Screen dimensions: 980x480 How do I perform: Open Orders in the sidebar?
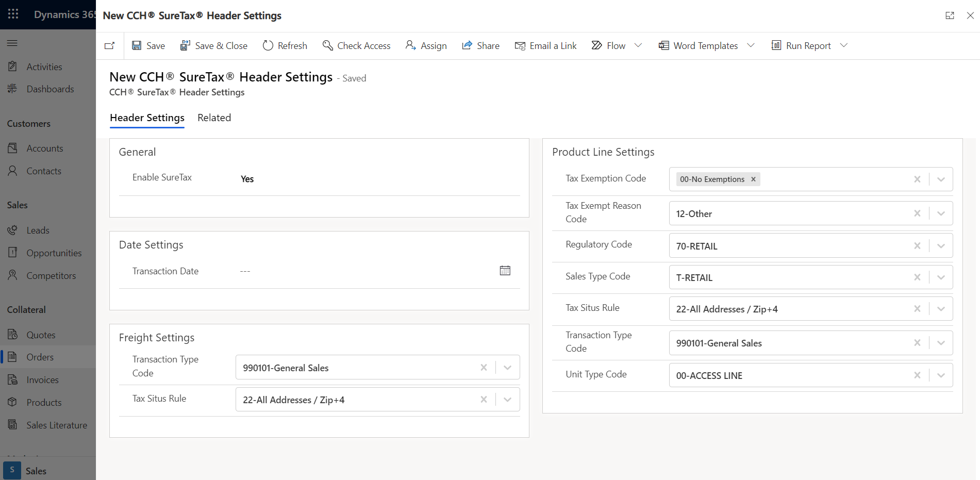pyautogui.click(x=48, y=357)
